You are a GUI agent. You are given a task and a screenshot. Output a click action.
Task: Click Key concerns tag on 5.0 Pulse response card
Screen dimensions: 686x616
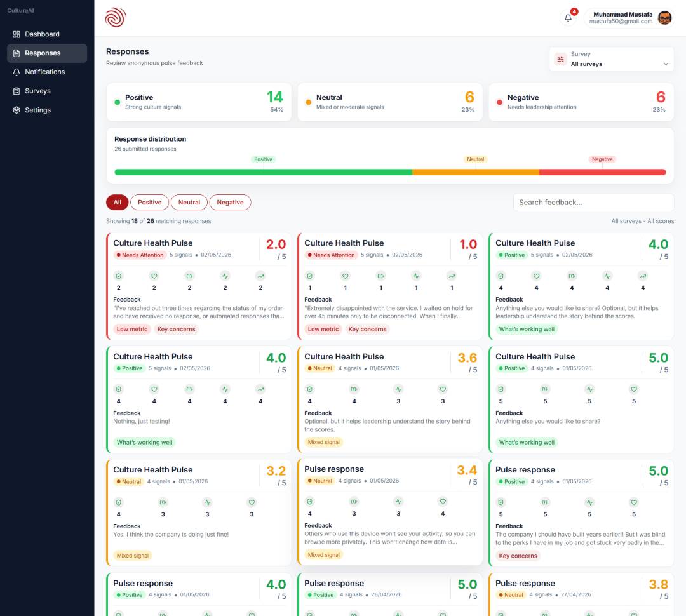tap(518, 556)
